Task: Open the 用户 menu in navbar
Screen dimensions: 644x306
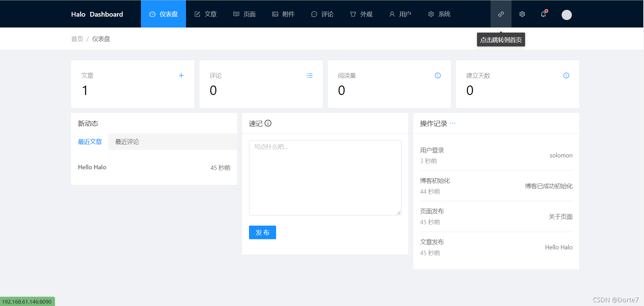Action: click(x=400, y=14)
